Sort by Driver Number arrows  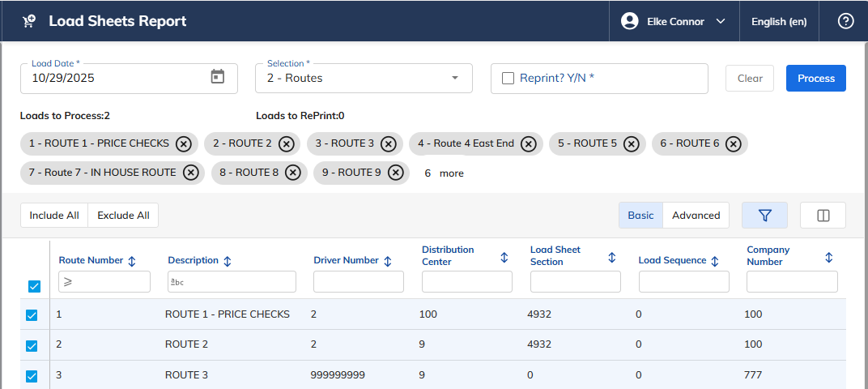pyautogui.click(x=388, y=261)
